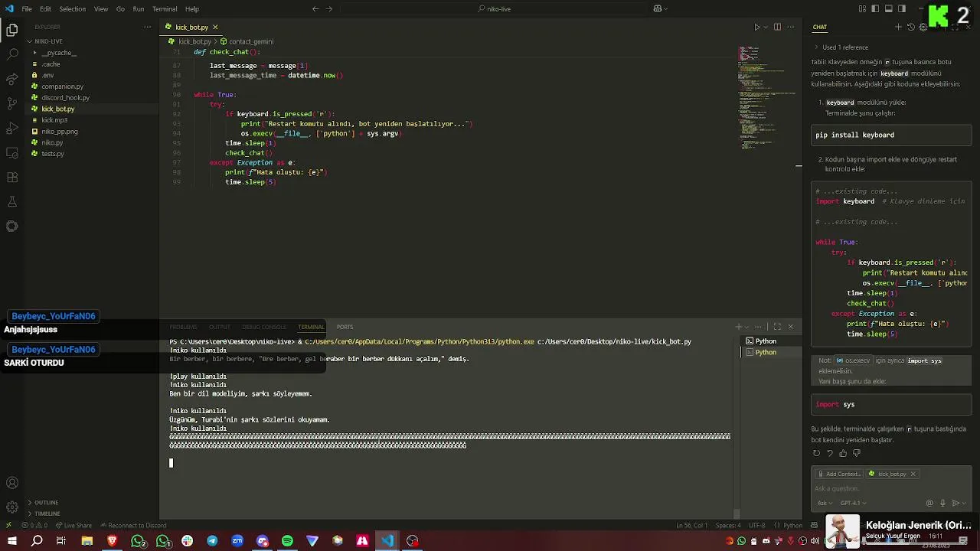The width and height of the screenshot is (980, 551).
Task: Toggle secondary side bar layout button
Action: click(x=902, y=9)
